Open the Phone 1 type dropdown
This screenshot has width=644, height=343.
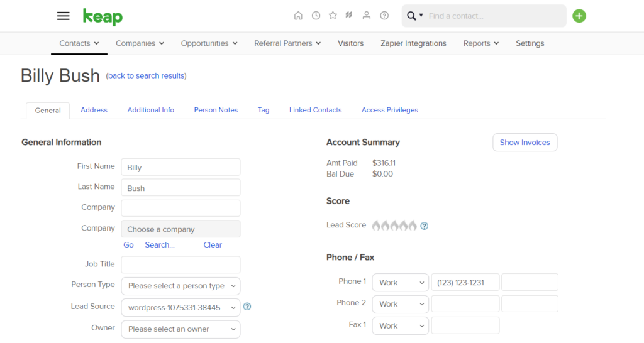point(401,283)
